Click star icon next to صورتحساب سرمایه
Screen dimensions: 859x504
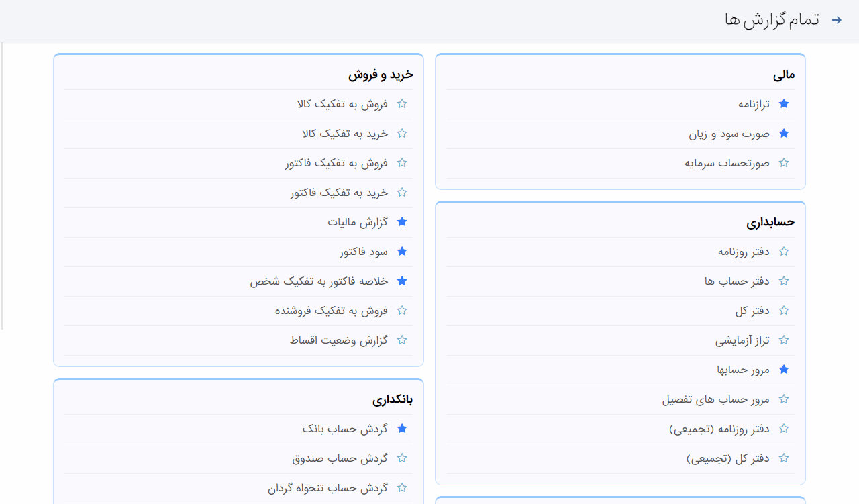(x=783, y=163)
